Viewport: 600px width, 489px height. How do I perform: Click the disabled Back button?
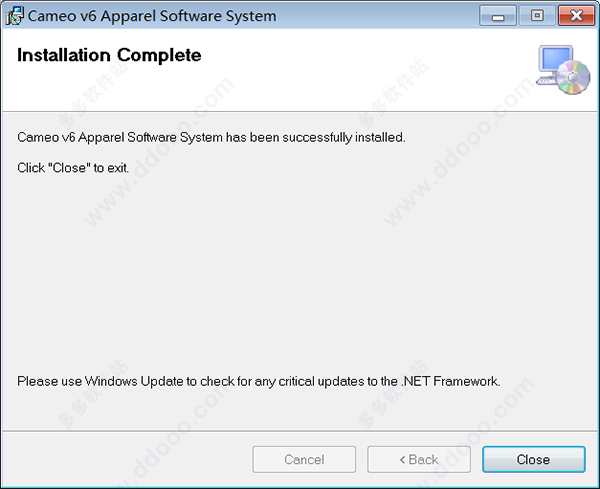pos(419,459)
